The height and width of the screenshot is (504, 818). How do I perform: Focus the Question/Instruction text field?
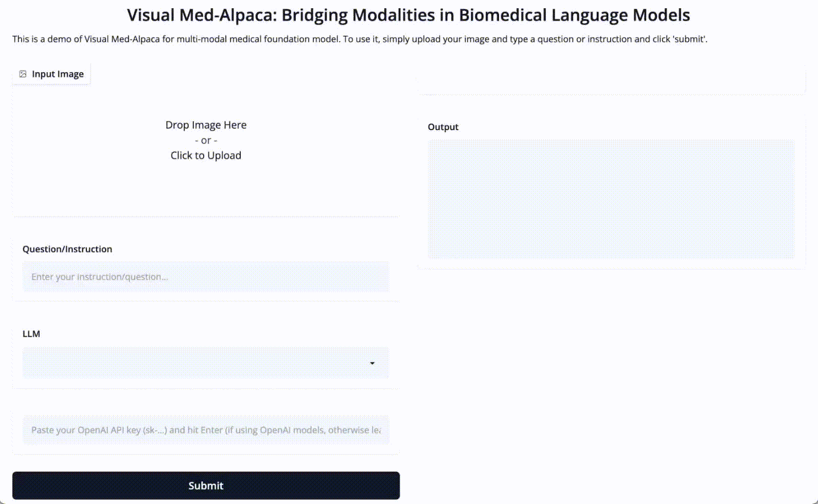pos(206,277)
